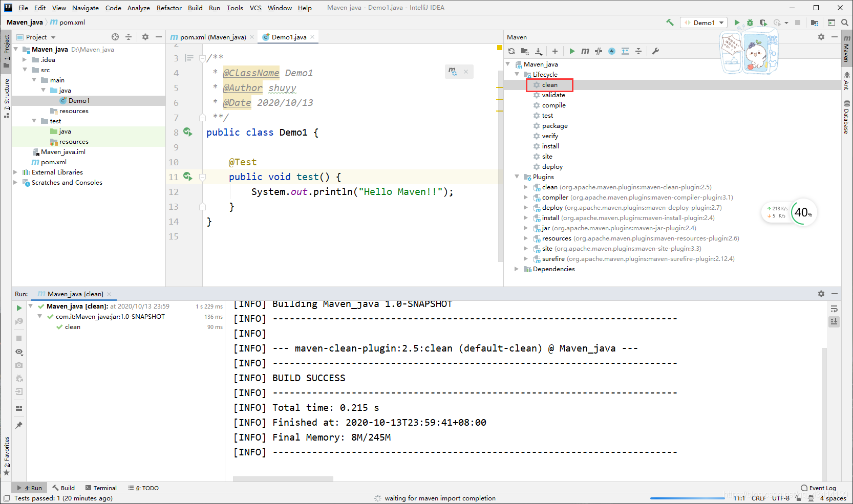
Task: Hide the Maven tool window
Action: click(835, 37)
